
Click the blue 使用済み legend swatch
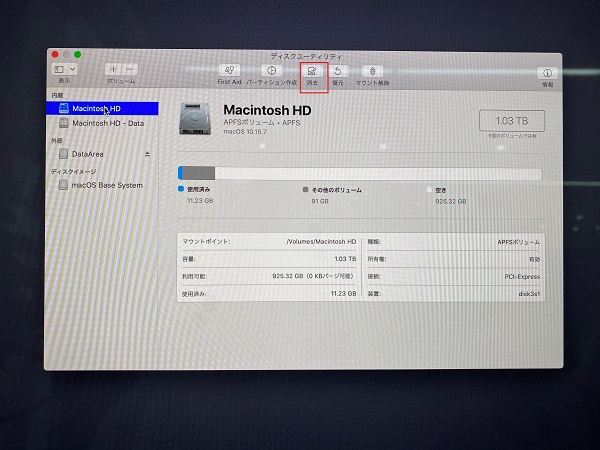[x=181, y=189]
